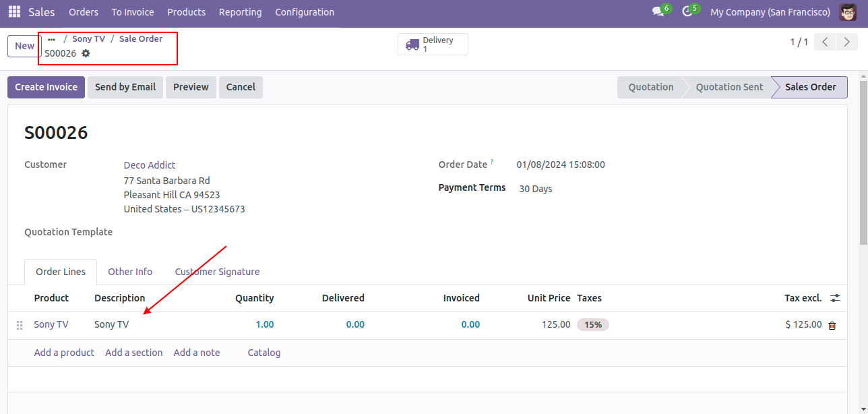Open the Orders menu

[x=84, y=12]
